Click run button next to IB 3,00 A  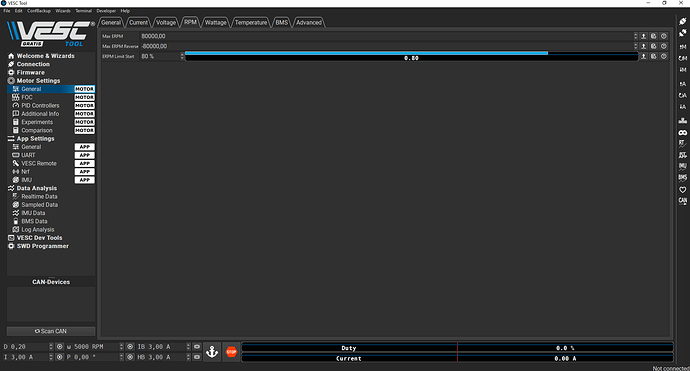(197, 347)
